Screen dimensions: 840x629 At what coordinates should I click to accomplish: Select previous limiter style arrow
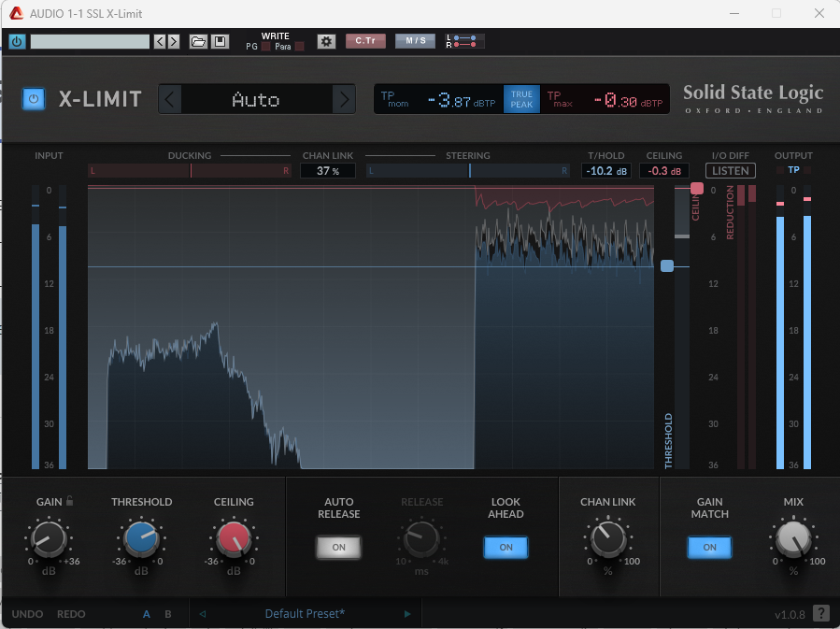click(x=169, y=99)
